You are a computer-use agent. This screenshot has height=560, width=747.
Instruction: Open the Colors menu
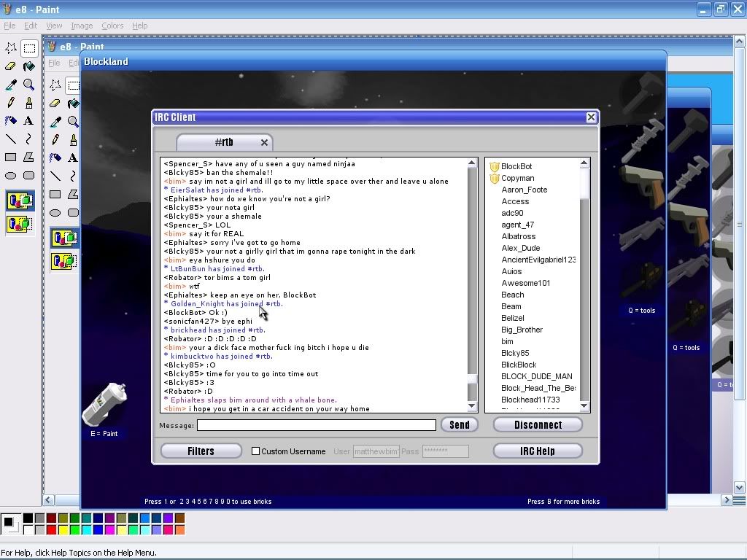click(x=112, y=26)
